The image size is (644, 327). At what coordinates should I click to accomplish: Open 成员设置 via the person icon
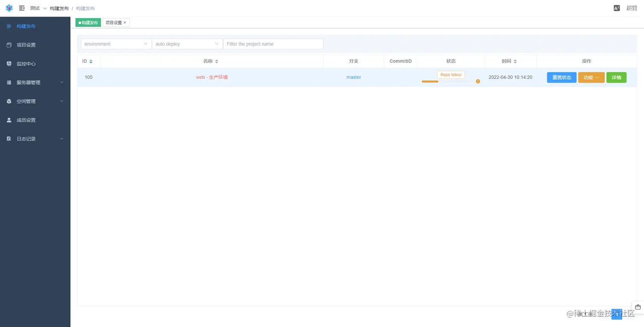tap(9, 120)
